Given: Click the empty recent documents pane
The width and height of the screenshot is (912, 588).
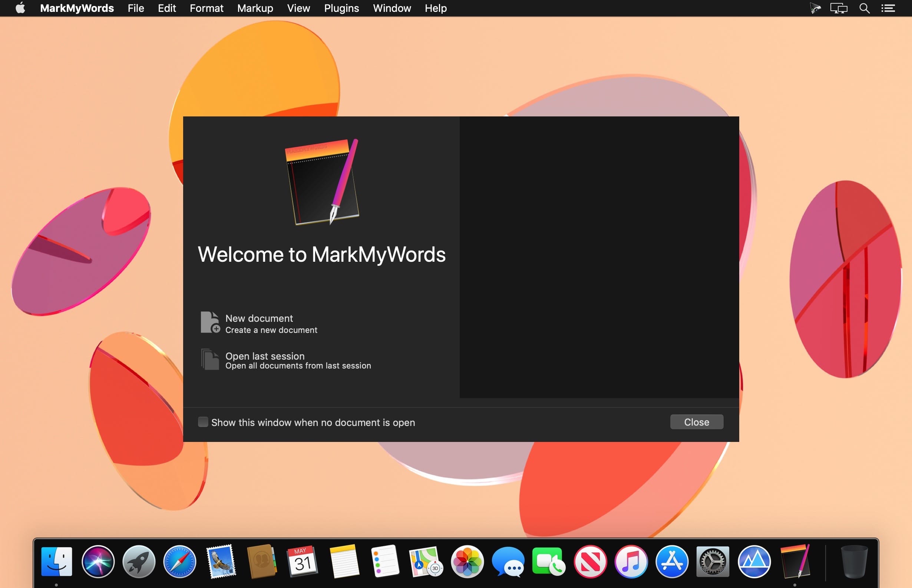Looking at the screenshot, I should point(599,257).
